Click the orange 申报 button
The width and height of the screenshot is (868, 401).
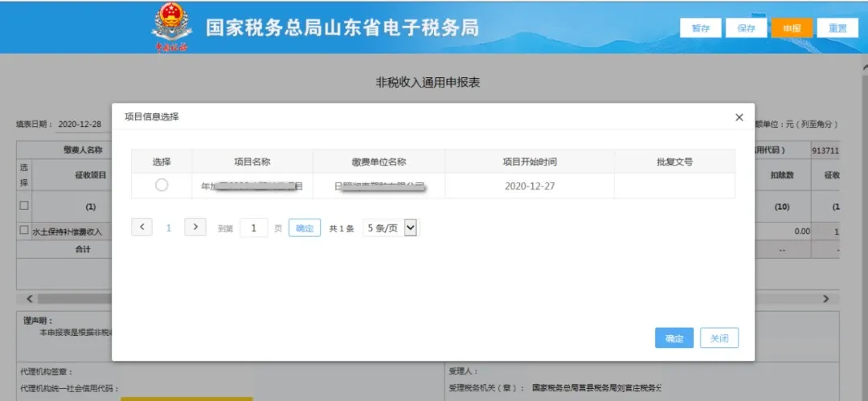tap(792, 28)
